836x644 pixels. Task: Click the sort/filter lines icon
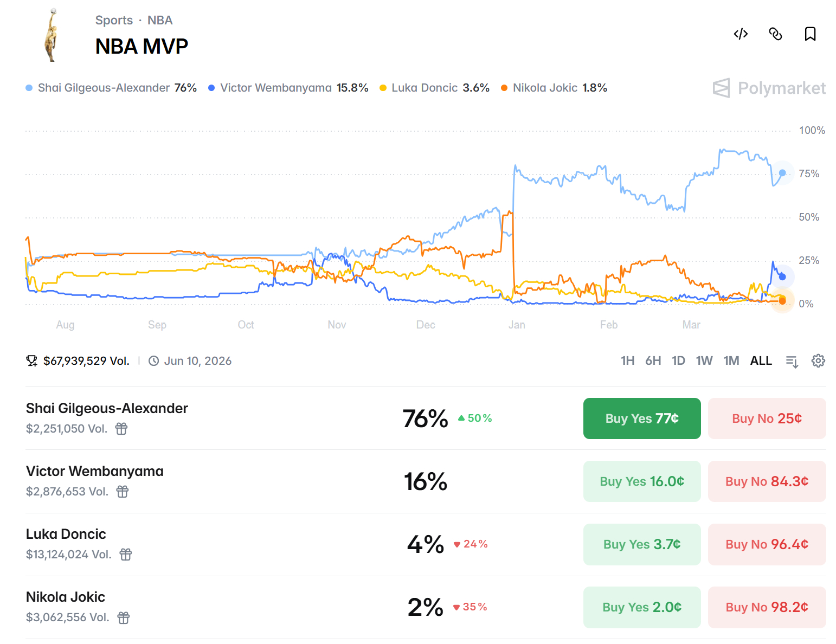792,362
